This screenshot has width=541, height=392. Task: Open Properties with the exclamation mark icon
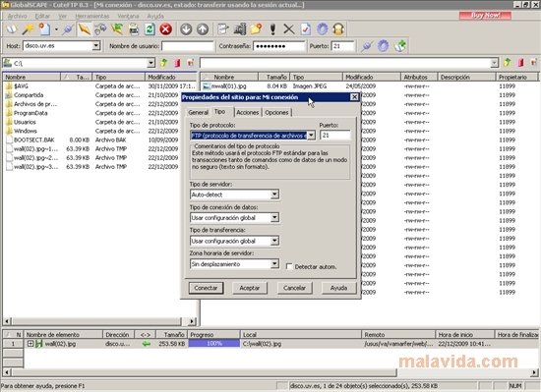click(272, 29)
